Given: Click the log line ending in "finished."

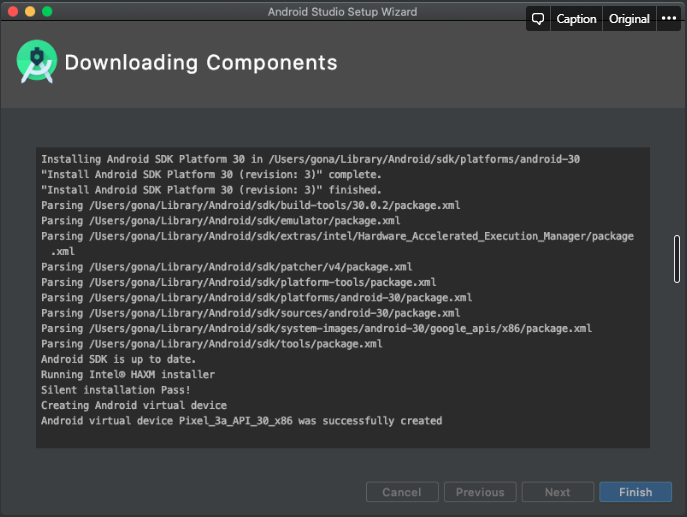Looking at the screenshot, I should (x=211, y=190).
